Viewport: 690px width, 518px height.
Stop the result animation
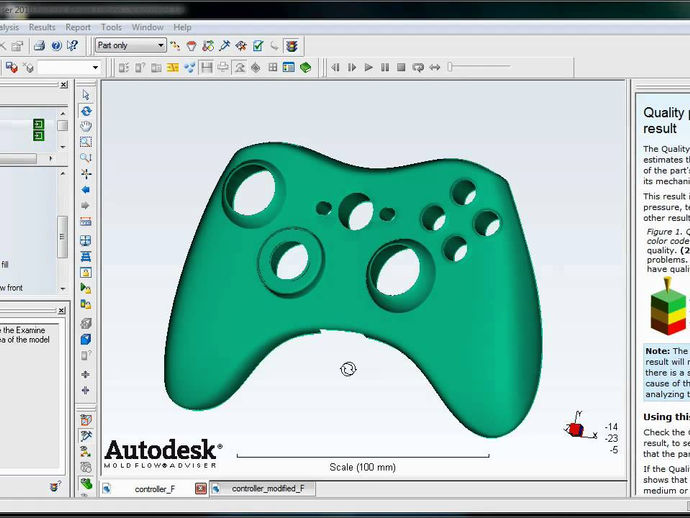pos(401,67)
